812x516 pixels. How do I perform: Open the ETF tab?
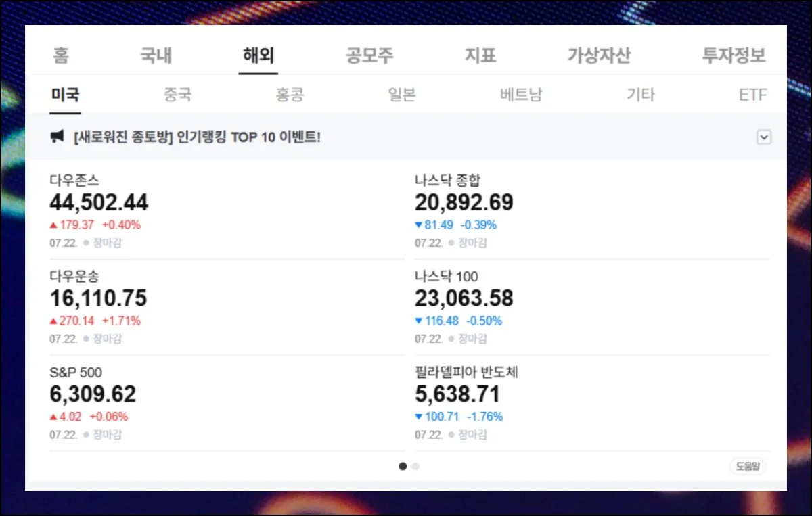754,95
